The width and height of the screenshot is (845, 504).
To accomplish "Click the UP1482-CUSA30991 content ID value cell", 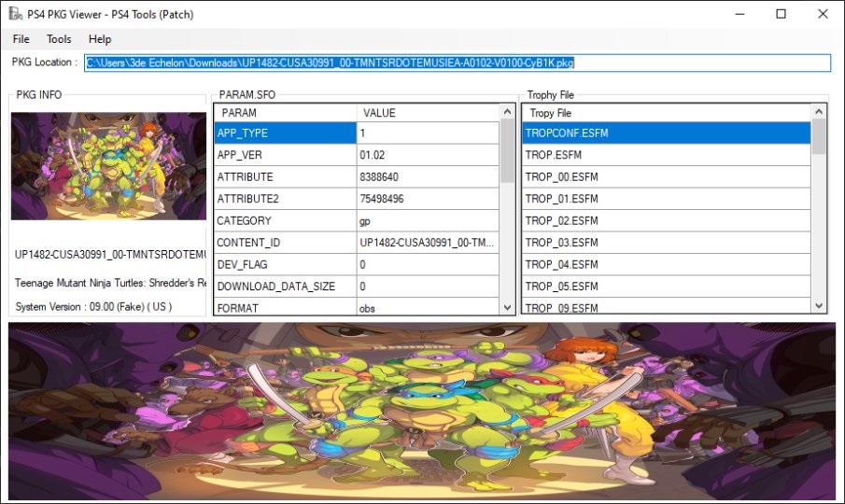I will pos(428,243).
